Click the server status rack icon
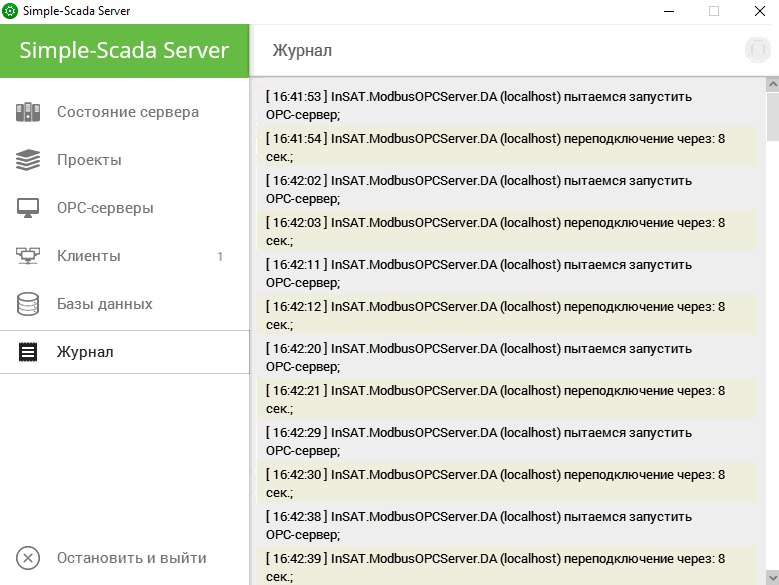This screenshot has width=779, height=585. pos(28,112)
